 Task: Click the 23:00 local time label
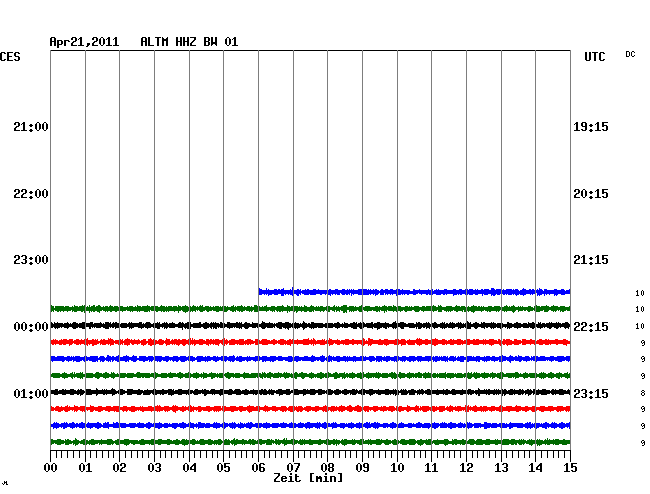[x=31, y=260]
